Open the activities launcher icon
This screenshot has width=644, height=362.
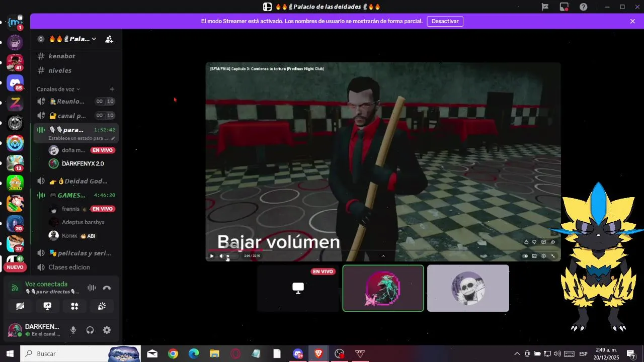[x=74, y=306]
